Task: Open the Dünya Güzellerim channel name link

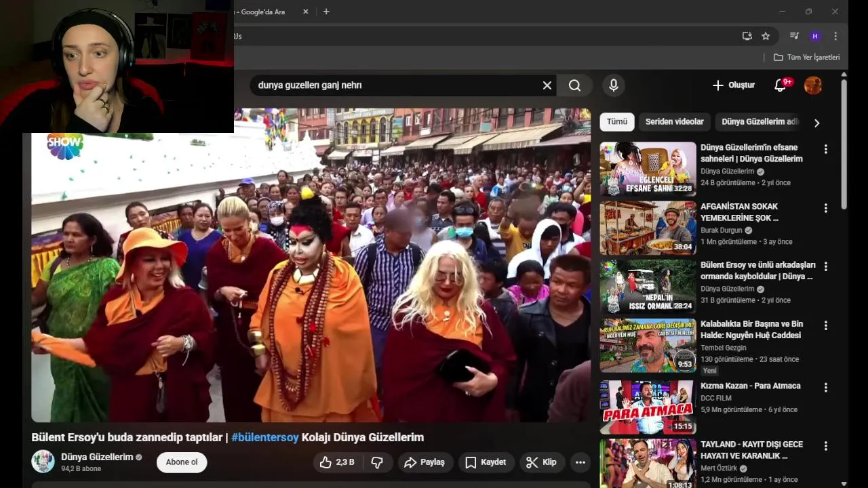Action: (97, 457)
